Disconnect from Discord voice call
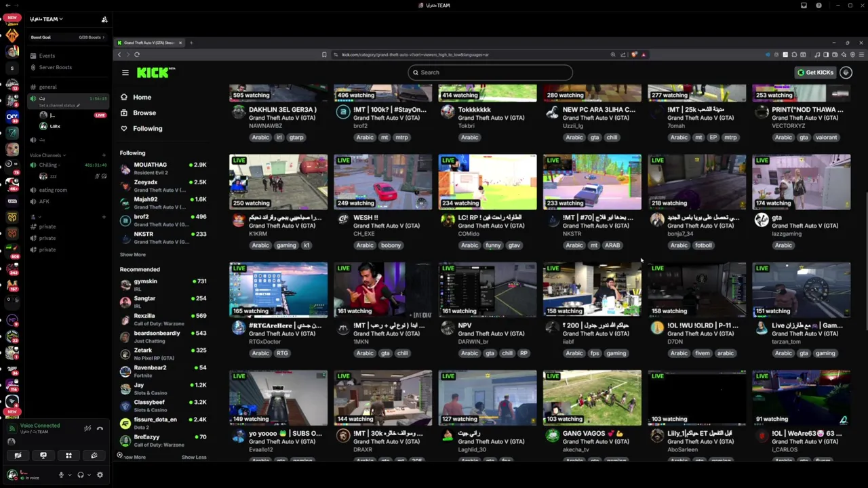Screen dimensions: 868x488 click(100, 428)
